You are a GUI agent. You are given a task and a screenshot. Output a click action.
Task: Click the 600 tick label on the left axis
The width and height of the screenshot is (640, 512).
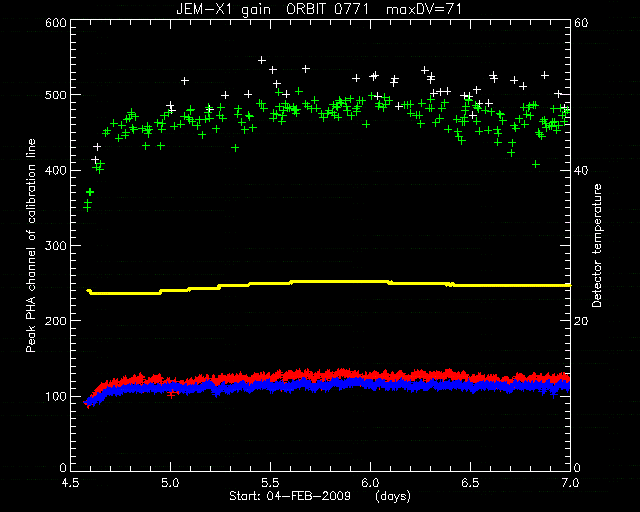coord(56,23)
